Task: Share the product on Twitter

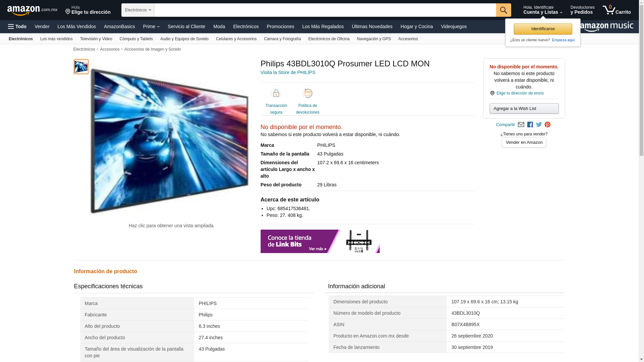Action: 539,125
